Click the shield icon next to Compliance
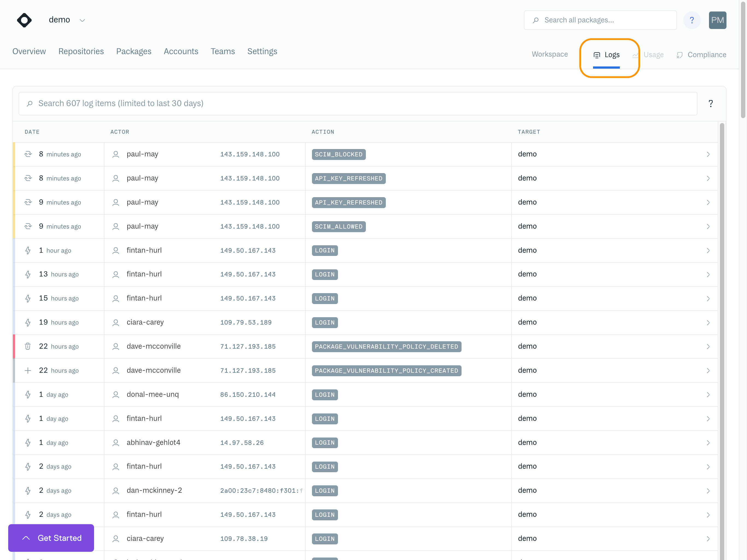This screenshot has height=560, width=747. pyautogui.click(x=680, y=55)
